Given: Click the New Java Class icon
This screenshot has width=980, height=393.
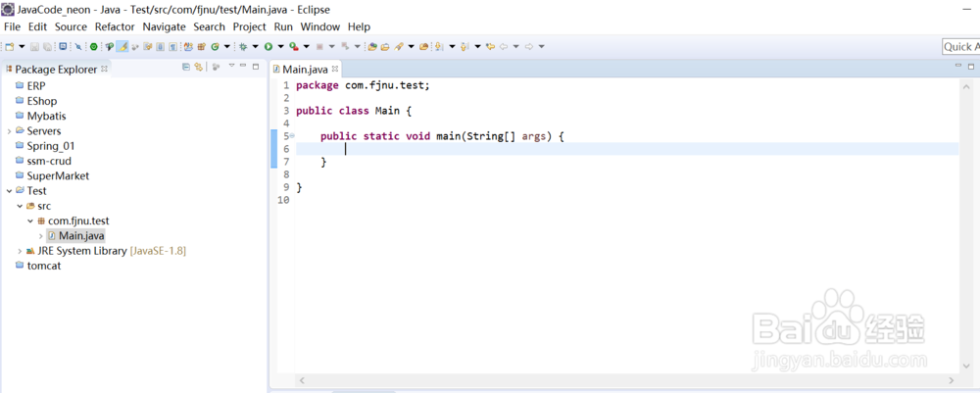Looking at the screenshot, I should (215, 46).
